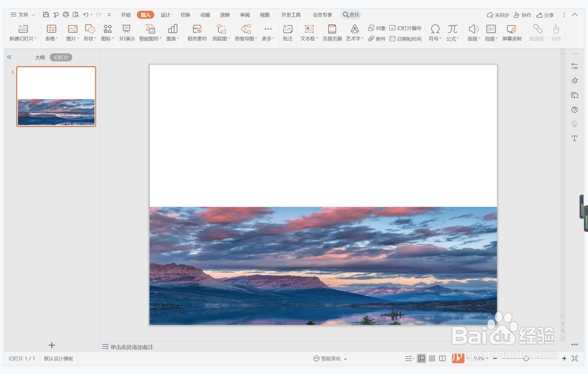Select slide 1 thumbnail
Viewport: 588px width, 374px height.
[x=56, y=96]
